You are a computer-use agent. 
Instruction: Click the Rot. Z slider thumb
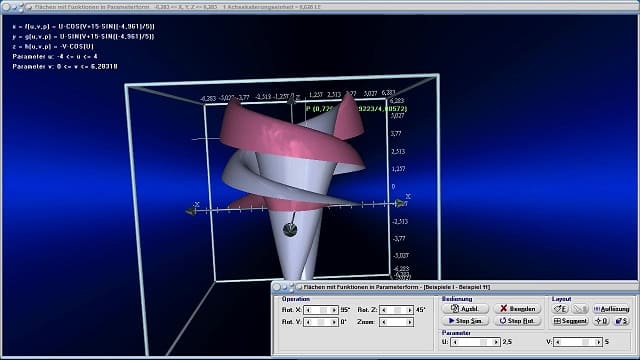[x=397, y=310]
